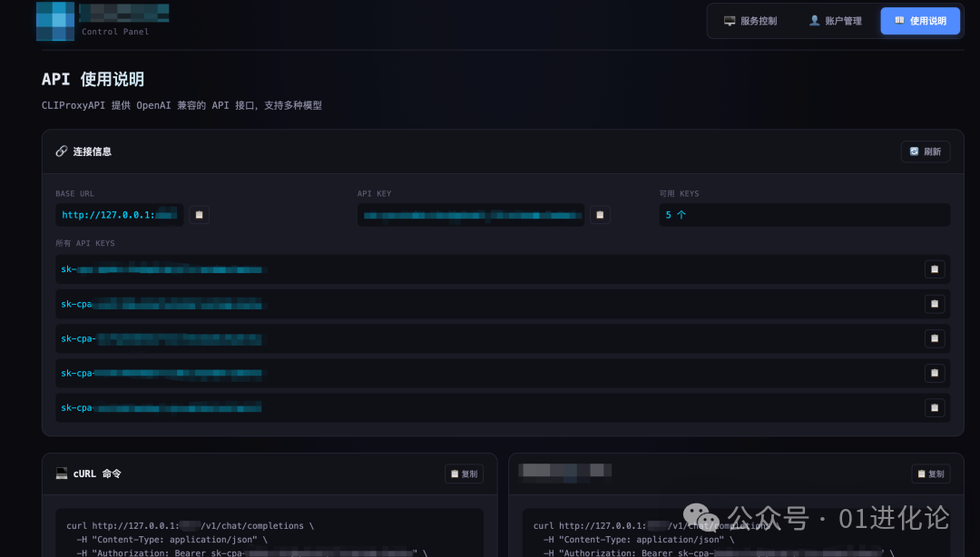Click the BASE URL http://127.0.0.1 field
Image resolution: width=980 pixels, height=557 pixels.
pyautogui.click(x=120, y=214)
